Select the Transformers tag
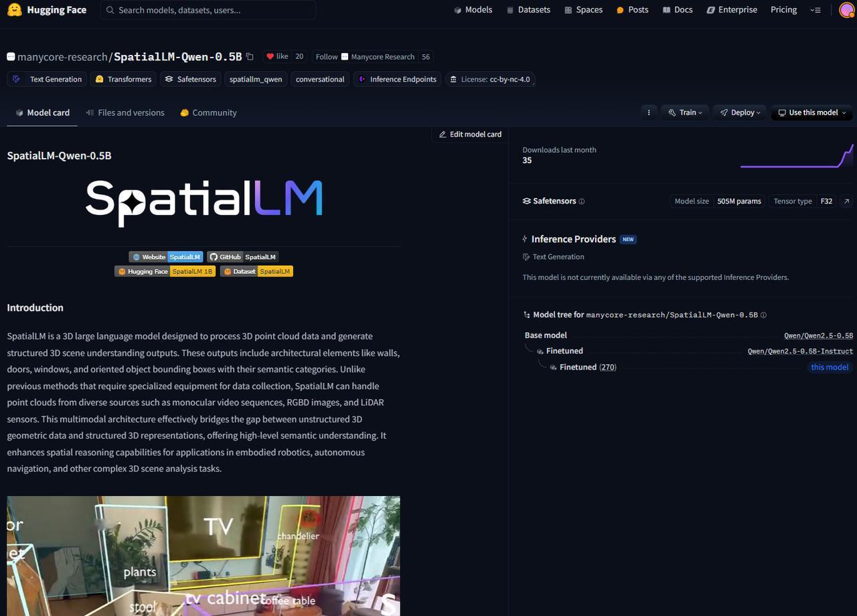The image size is (857, 616). coord(123,79)
